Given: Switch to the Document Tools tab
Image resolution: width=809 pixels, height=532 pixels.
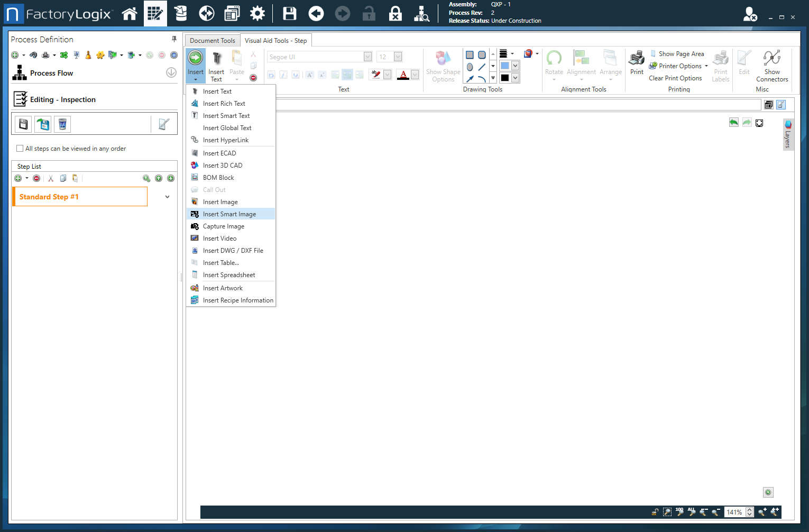Looking at the screenshot, I should (212, 40).
